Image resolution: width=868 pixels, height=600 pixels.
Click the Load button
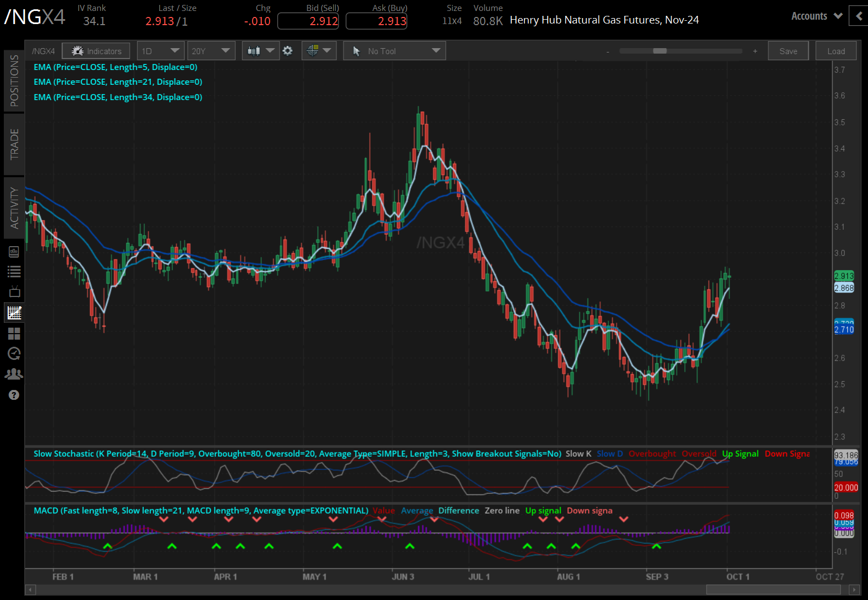coord(836,51)
